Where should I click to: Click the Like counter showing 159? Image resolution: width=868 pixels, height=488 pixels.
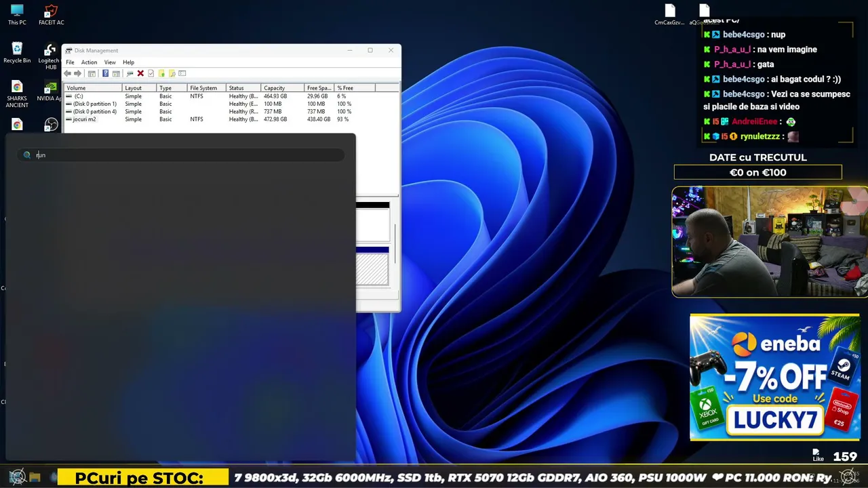835,457
